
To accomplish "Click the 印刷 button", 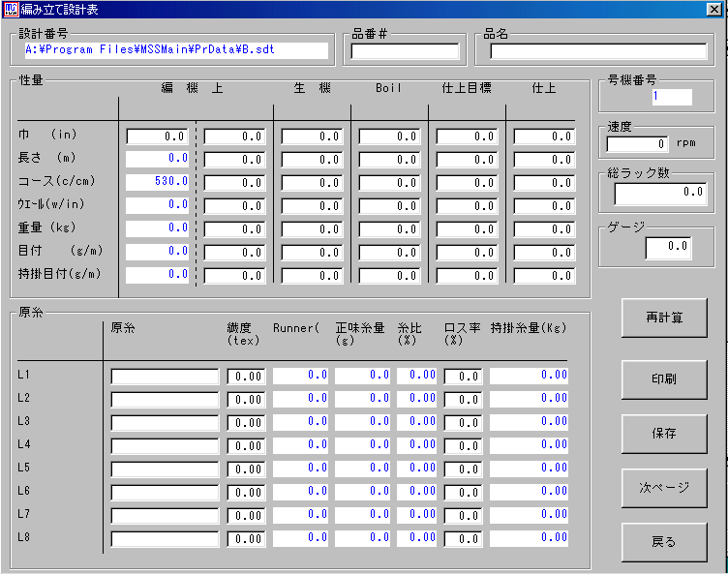I will [x=663, y=380].
